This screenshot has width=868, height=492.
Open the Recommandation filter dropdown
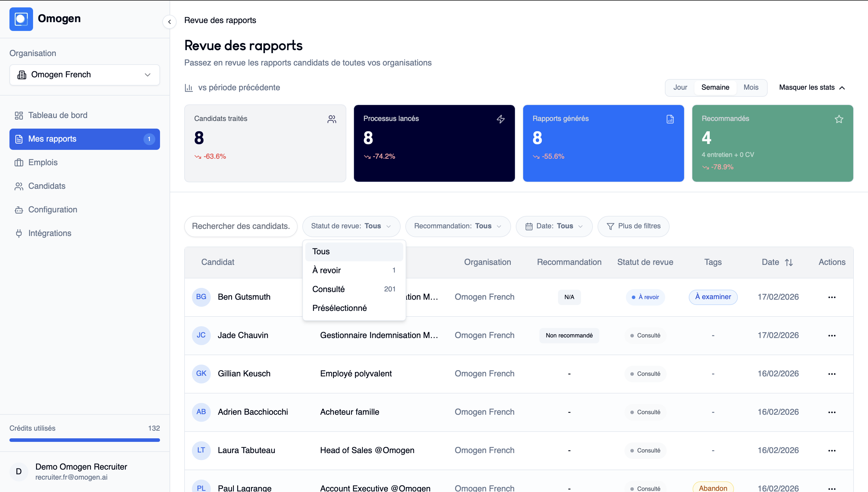pos(458,226)
